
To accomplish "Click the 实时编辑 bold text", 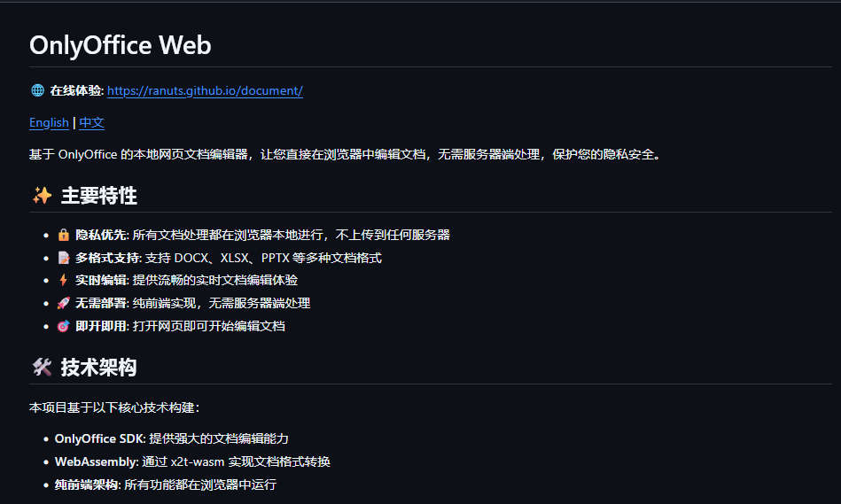I will (101, 280).
